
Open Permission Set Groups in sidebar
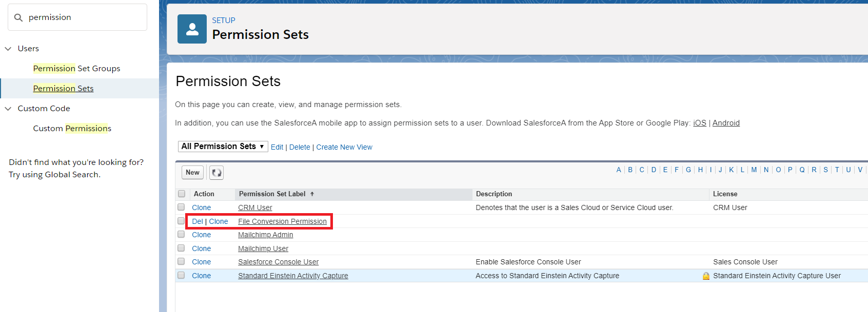tap(76, 69)
